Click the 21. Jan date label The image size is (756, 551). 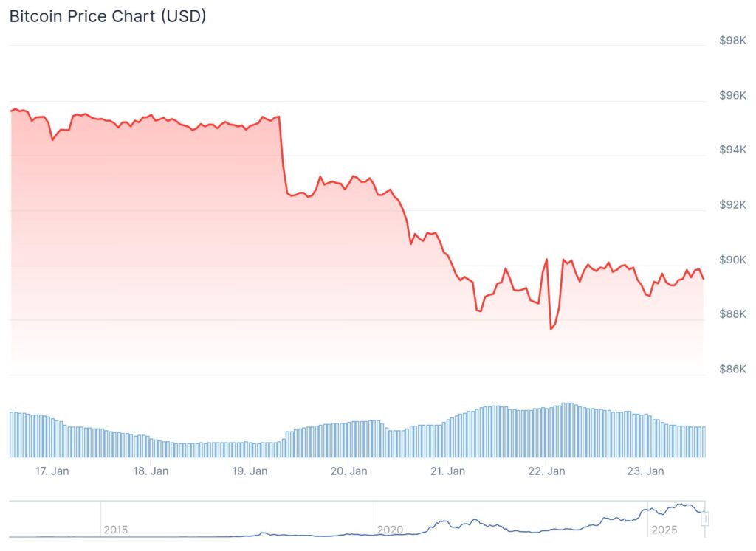pos(448,471)
